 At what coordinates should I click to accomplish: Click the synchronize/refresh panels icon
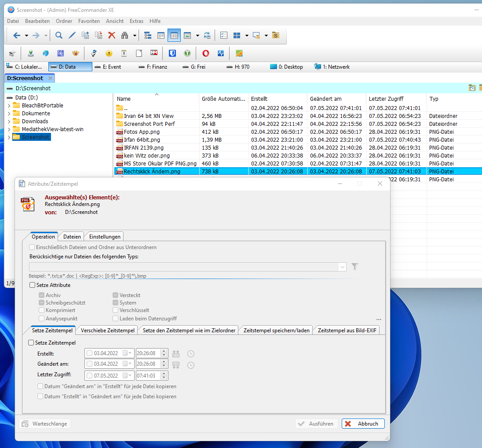point(207,35)
